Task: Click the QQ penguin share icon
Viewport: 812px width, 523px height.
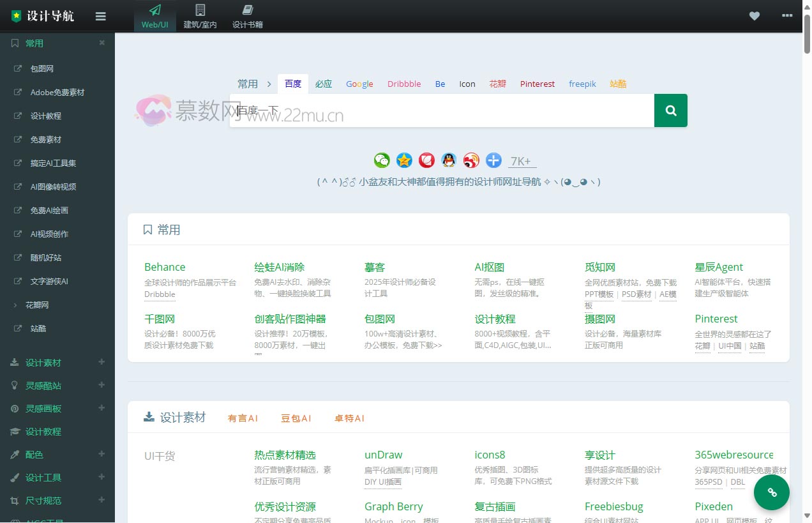Action: [449, 160]
